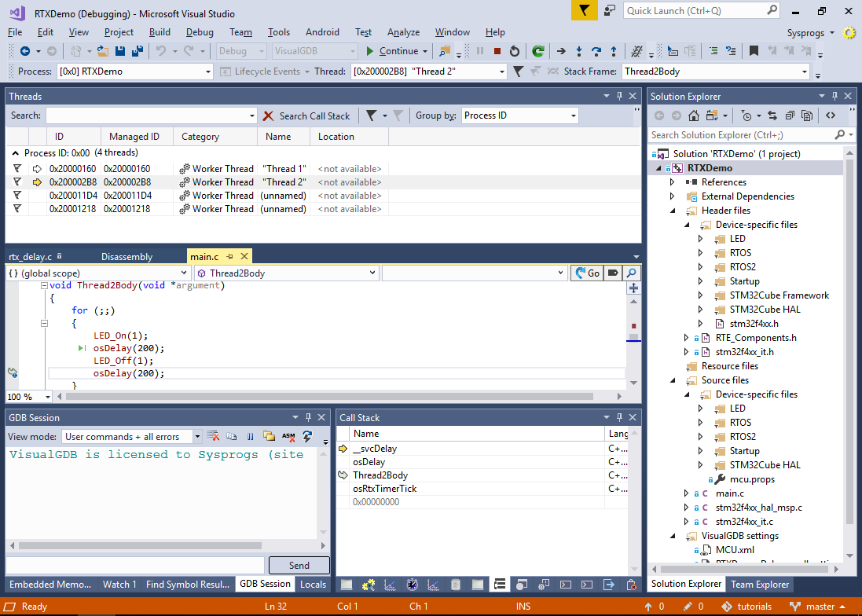Click the Go button in navigation bar
862x616 pixels.
point(587,273)
